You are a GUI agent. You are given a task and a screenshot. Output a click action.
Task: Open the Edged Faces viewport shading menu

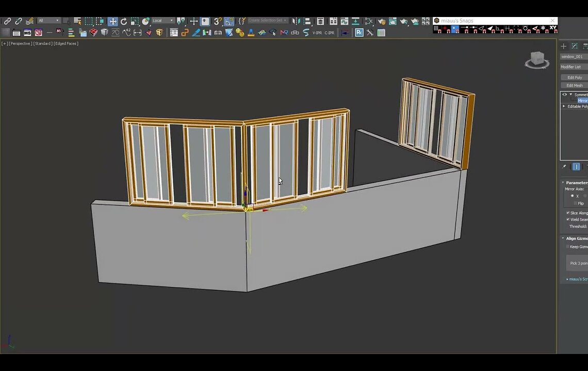(x=65, y=43)
